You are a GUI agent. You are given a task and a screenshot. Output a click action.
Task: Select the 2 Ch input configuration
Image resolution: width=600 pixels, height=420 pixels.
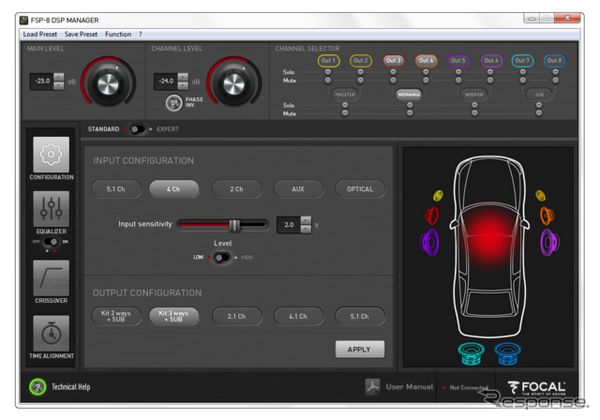[237, 189]
